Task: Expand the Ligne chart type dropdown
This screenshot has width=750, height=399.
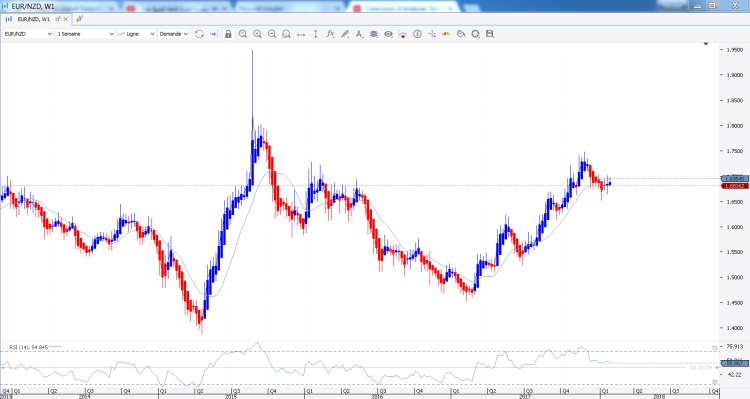Action: click(x=136, y=34)
